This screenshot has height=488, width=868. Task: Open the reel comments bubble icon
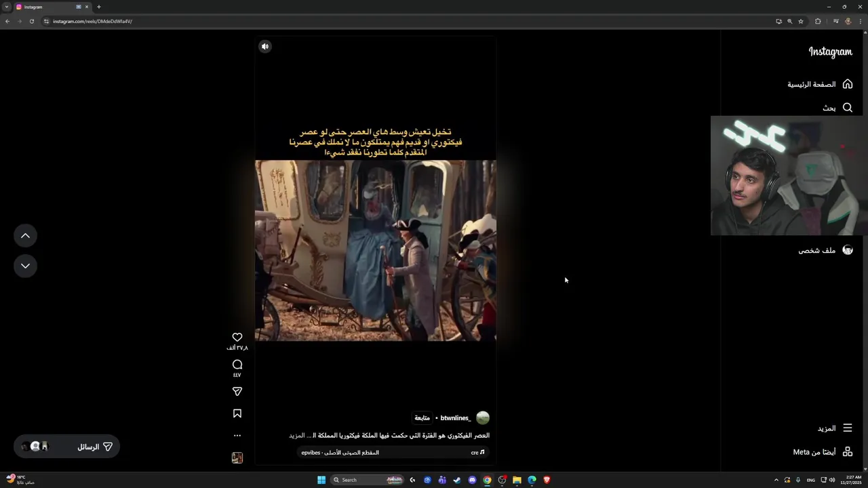[x=237, y=365]
